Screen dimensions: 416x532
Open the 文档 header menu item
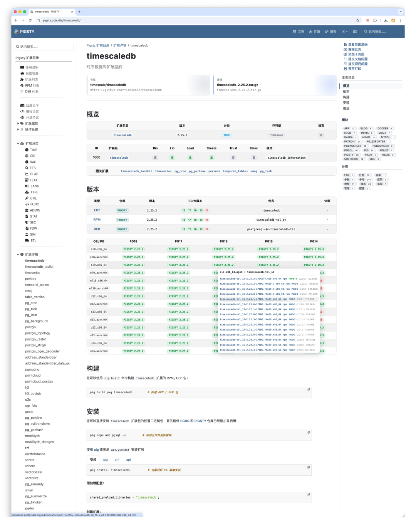coord(299,32)
